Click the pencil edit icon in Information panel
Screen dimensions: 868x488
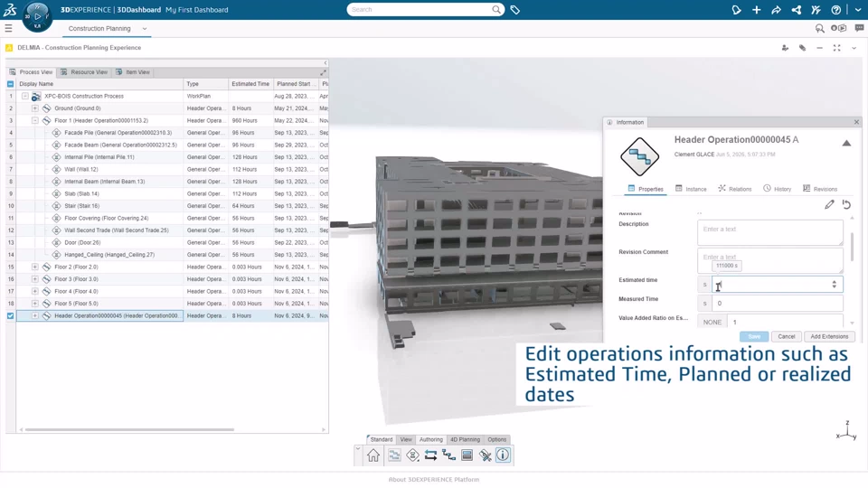pyautogui.click(x=829, y=204)
